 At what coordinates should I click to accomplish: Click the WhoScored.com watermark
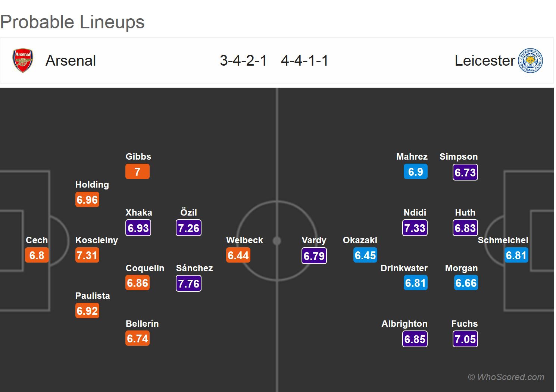(506, 377)
